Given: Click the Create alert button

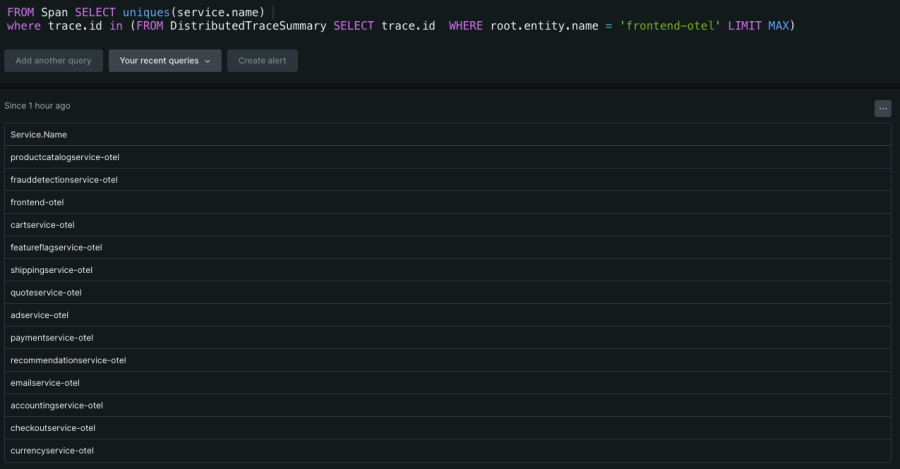Looking at the screenshot, I should click(x=262, y=61).
